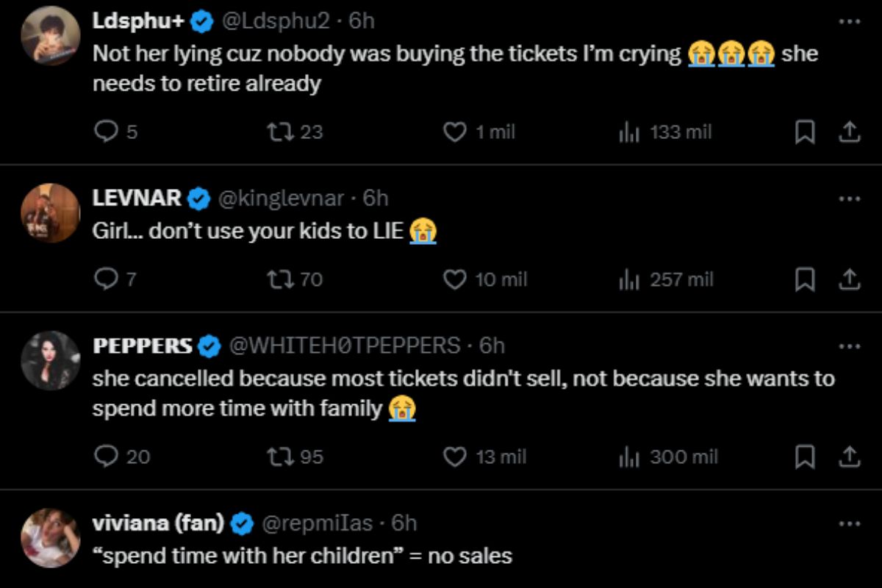This screenshot has height=588, width=882.
Task: Retweet the Ldsphu+ post
Action: (x=279, y=132)
